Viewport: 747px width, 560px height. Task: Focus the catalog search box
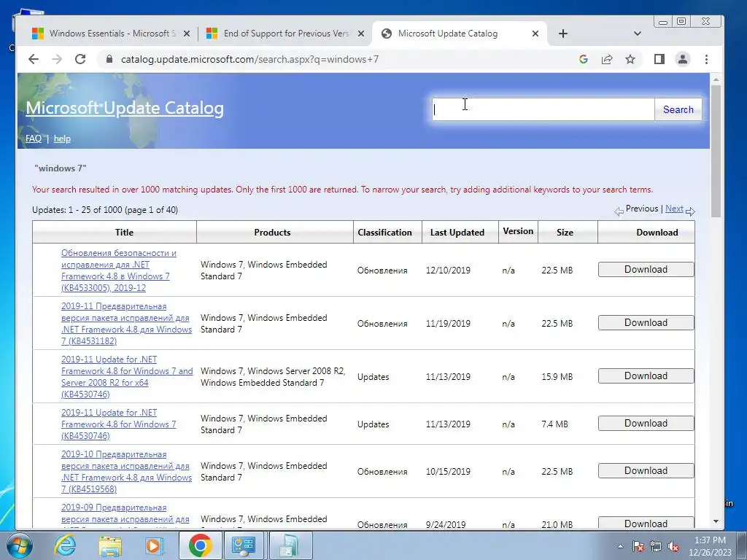pyautogui.click(x=543, y=109)
